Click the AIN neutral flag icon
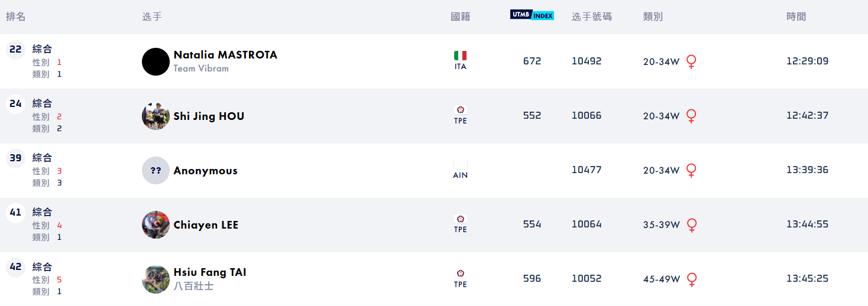868x306 pixels. 460,165
